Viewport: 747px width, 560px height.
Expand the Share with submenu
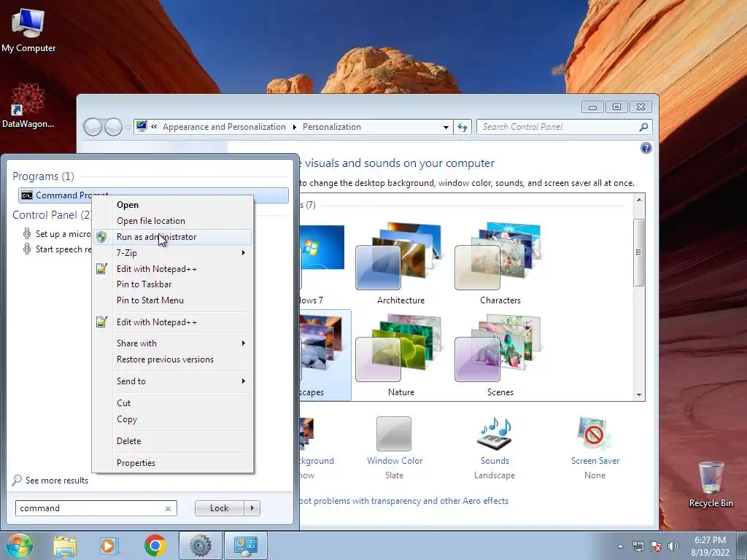(x=173, y=343)
